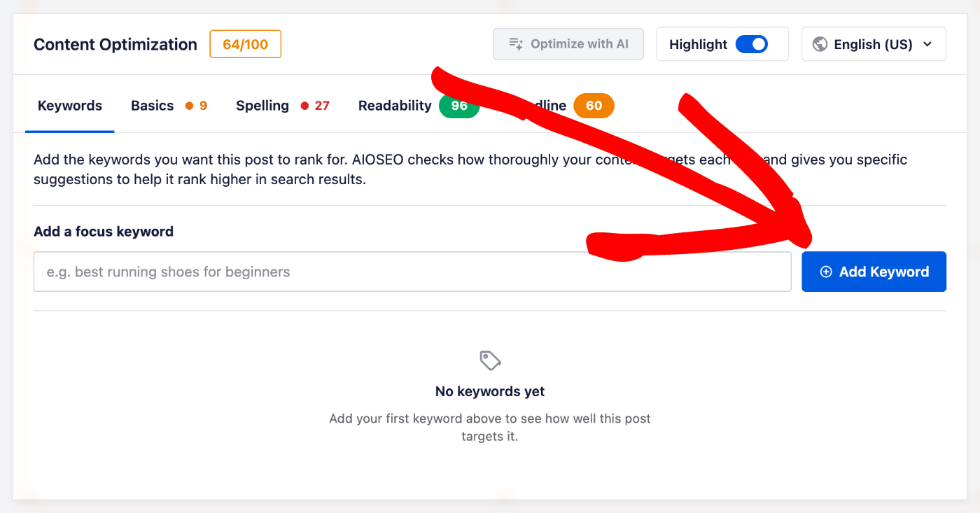Click the Add Keyword button
This screenshot has width=980, height=513.
tap(874, 272)
